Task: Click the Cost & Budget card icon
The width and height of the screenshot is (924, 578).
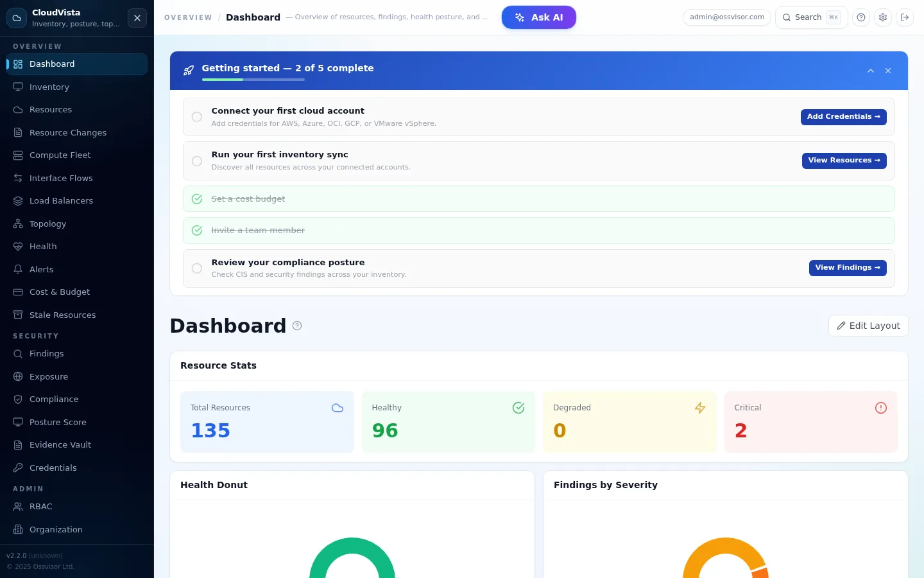Action: click(18, 292)
